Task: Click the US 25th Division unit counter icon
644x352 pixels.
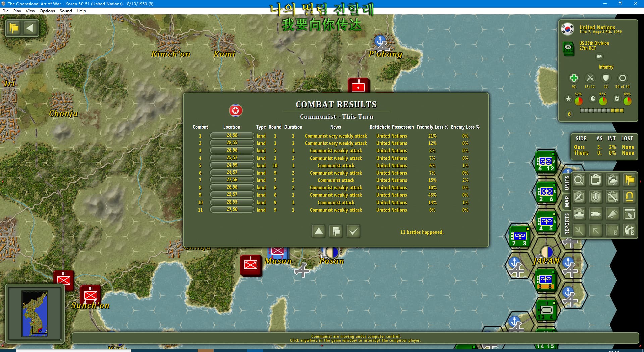Action: [569, 48]
